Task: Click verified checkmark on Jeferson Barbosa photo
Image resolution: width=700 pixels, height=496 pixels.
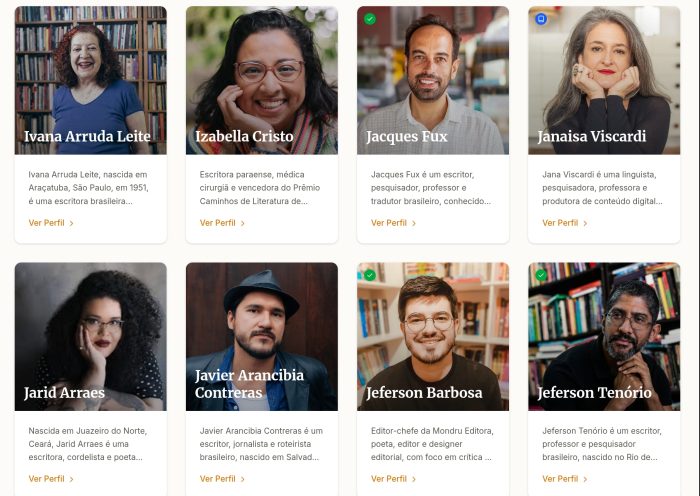Action: tap(370, 275)
